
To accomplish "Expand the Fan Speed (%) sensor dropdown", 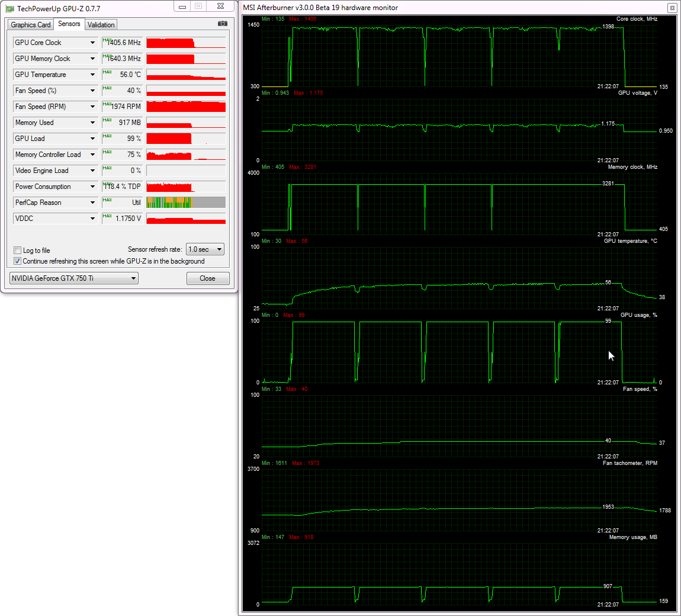I will tap(92, 91).
